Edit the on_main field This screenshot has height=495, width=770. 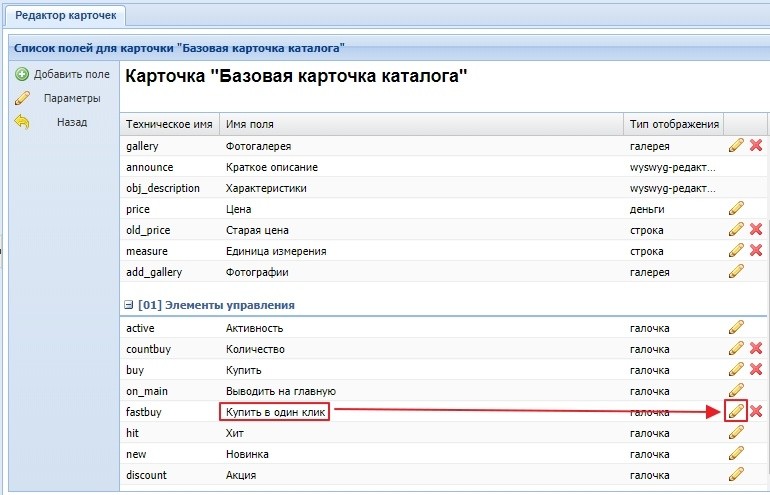(x=736, y=390)
